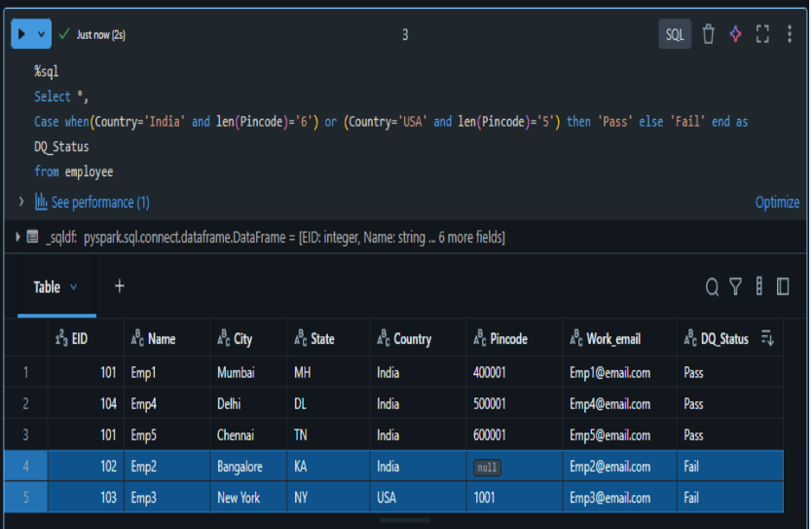Expand cell to fullscreen focus mode
This screenshot has width=812, height=529.
tap(762, 35)
